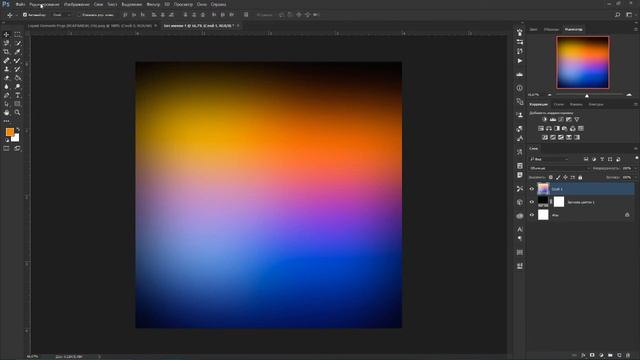Toggle lock transparent pixels in Layers panel
This screenshot has height=360, width=640.
551,177
